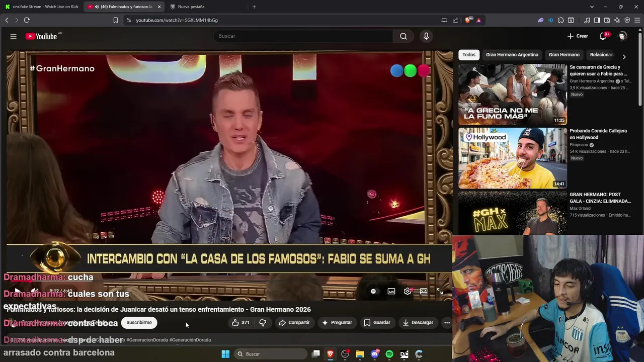Reload the page in the browser

point(27,20)
